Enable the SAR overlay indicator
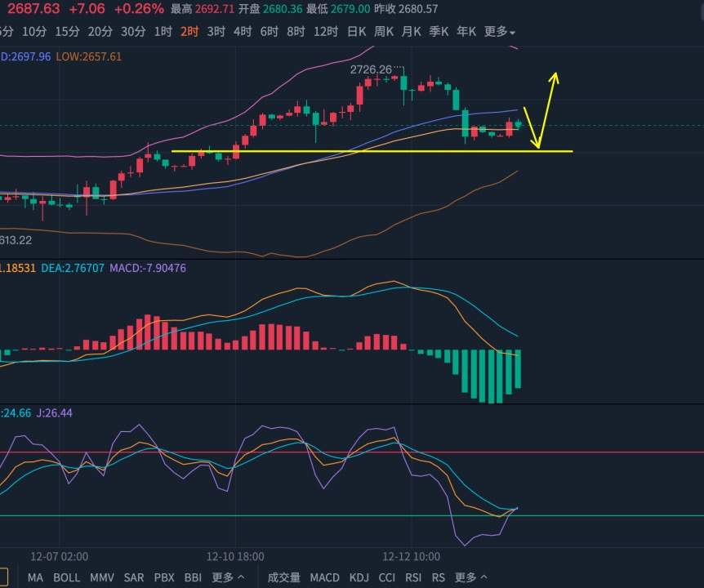 point(134,577)
